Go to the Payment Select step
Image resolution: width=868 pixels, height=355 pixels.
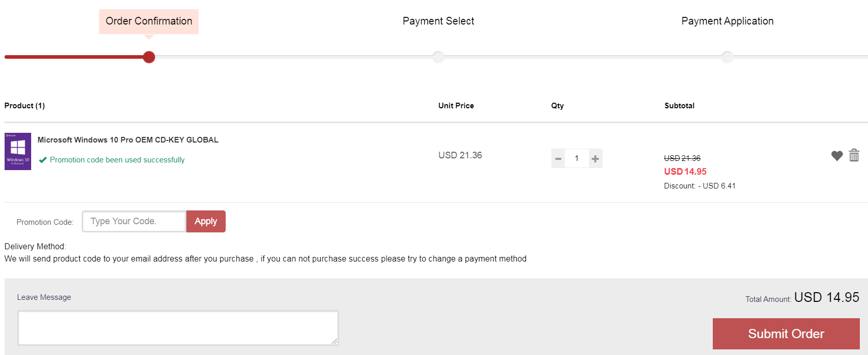point(438,21)
